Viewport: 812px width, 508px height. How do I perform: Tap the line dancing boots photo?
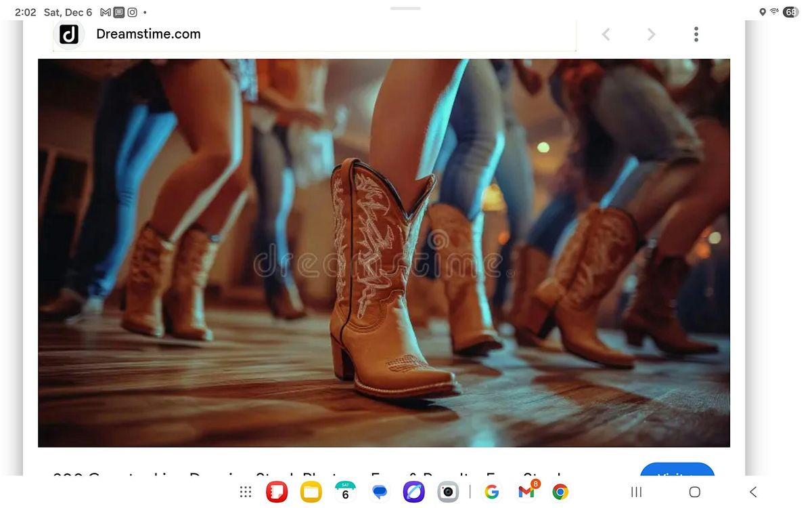tap(384, 253)
